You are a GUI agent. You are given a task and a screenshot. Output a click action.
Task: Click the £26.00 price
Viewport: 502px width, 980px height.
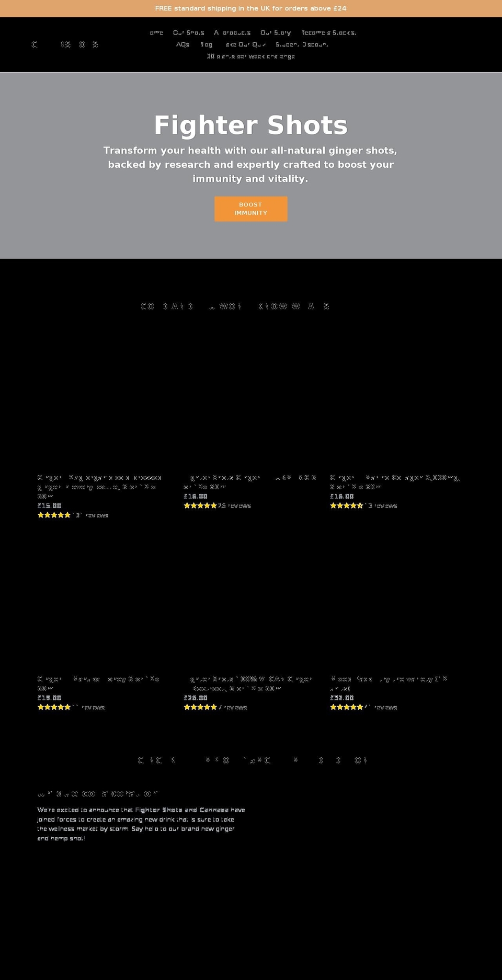pos(196,698)
